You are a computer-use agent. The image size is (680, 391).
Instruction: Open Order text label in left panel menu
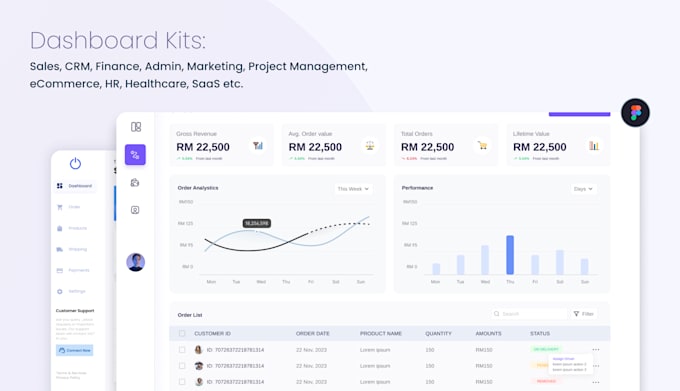pyautogui.click(x=74, y=207)
